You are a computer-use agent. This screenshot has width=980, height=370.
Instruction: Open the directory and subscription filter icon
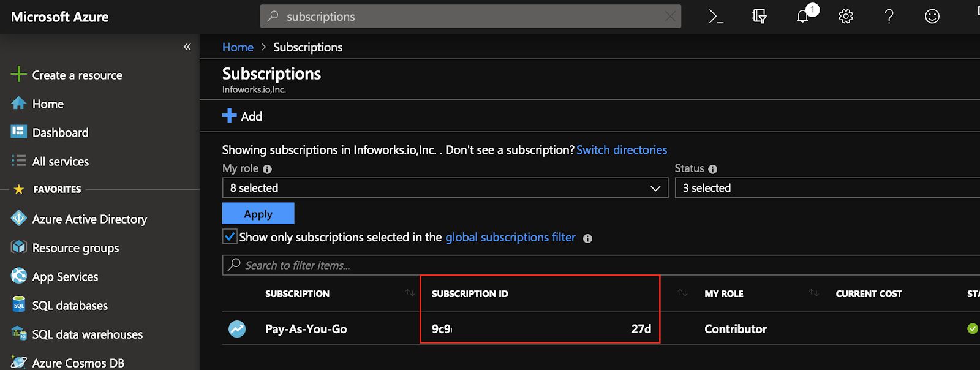tap(759, 17)
